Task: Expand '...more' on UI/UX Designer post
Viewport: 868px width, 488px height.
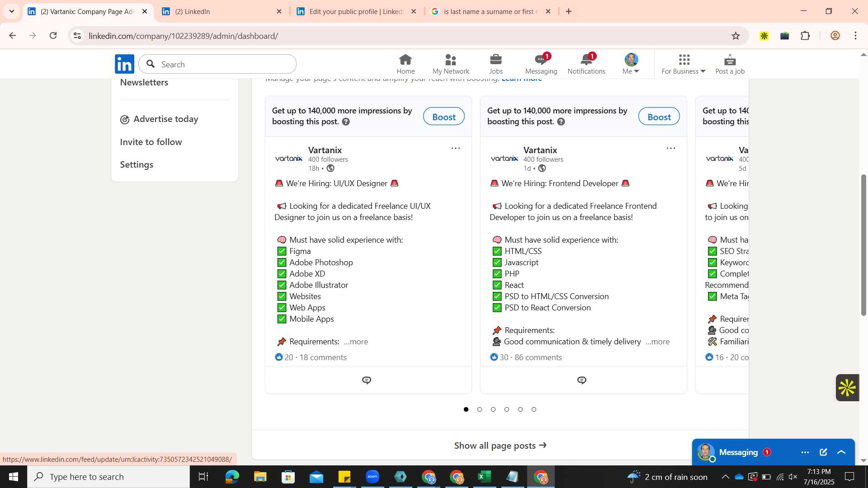Action: (356, 342)
